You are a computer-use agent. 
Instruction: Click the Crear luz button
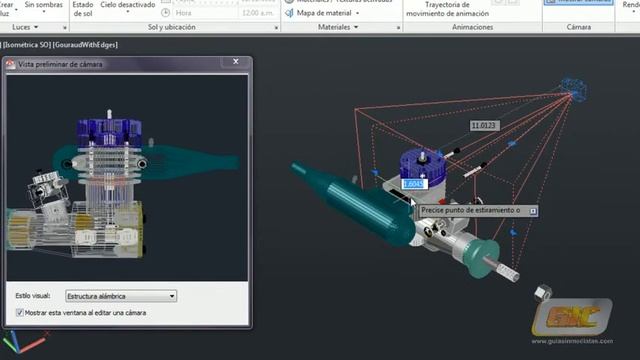[x=6, y=9]
